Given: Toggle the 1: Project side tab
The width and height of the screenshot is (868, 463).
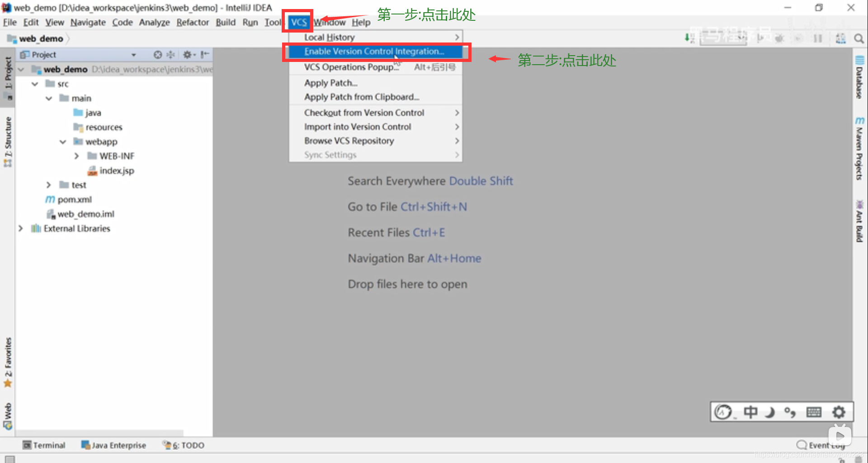Looking at the screenshot, I should coord(8,77).
